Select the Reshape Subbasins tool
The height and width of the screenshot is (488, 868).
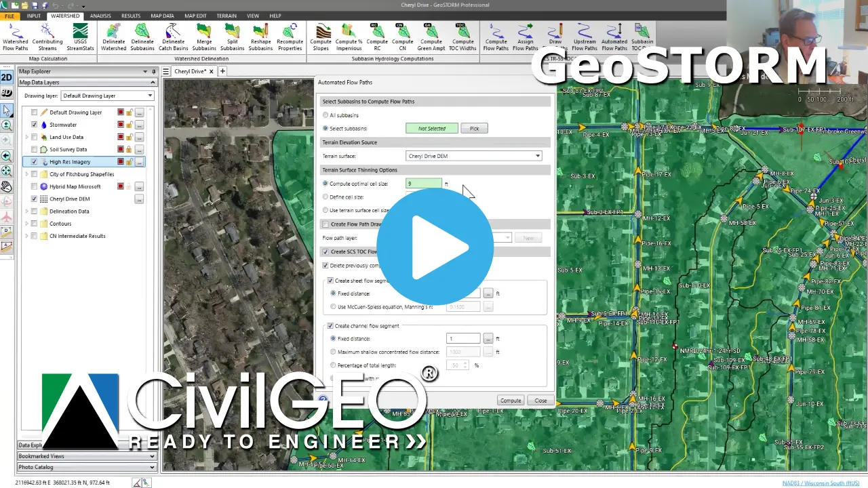(261, 37)
